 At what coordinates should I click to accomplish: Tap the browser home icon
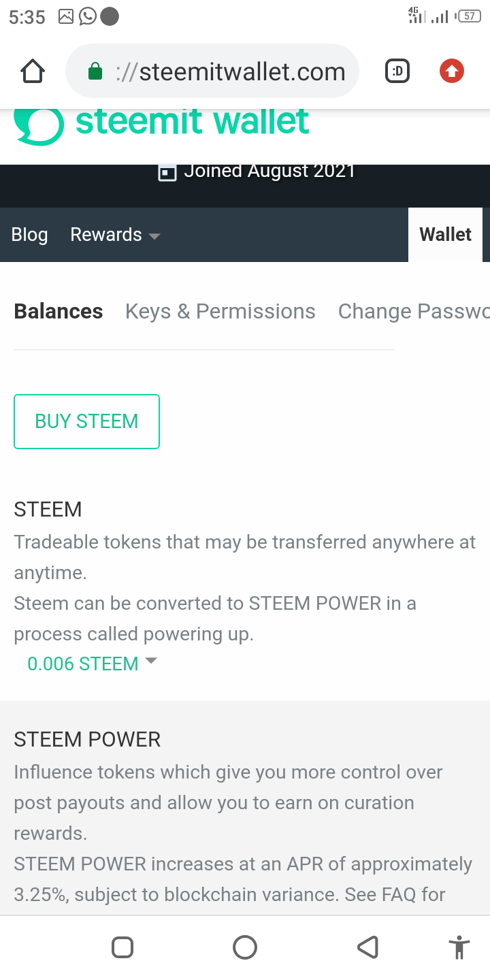tap(33, 71)
